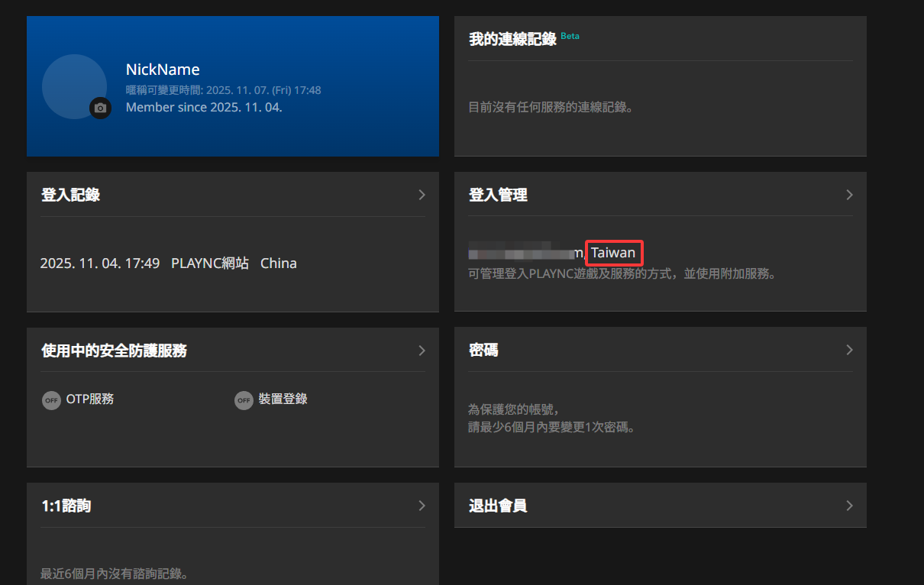This screenshot has height=585, width=924.
Task: Click the Taiwan region label
Action: (x=613, y=253)
